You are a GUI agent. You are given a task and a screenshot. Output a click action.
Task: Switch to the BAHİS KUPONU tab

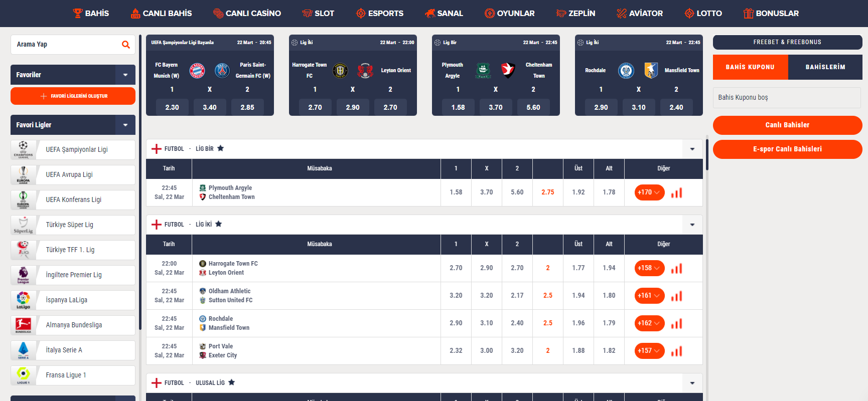750,67
